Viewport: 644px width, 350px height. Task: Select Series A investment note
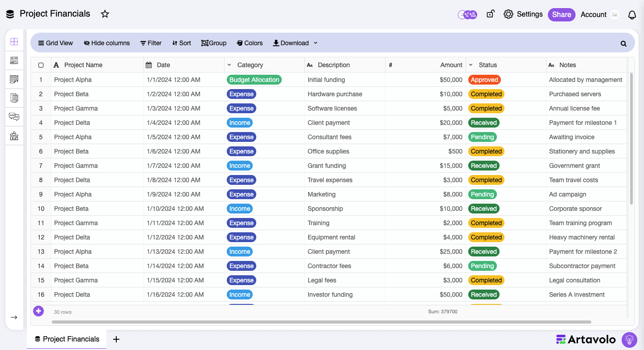tap(586, 295)
